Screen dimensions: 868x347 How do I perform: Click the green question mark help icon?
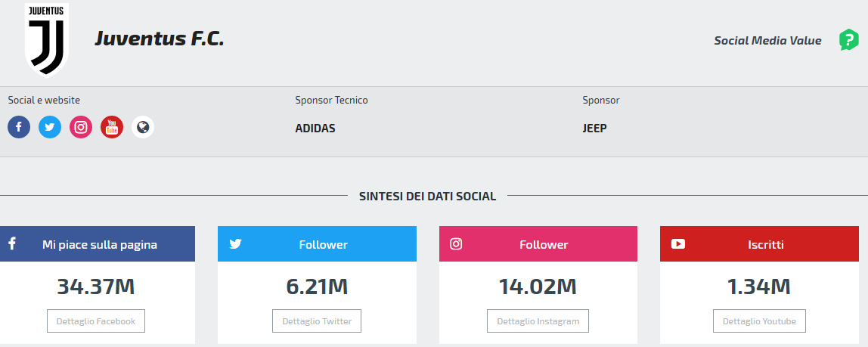pyautogui.click(x=848, y=40)
